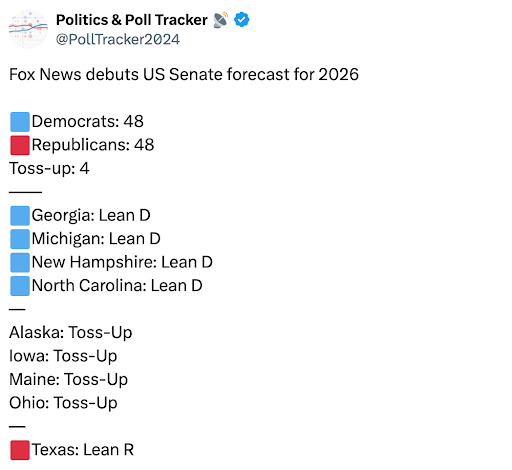
Task: Click the red square beside Republicans: 48
Action: pos(20,145)
